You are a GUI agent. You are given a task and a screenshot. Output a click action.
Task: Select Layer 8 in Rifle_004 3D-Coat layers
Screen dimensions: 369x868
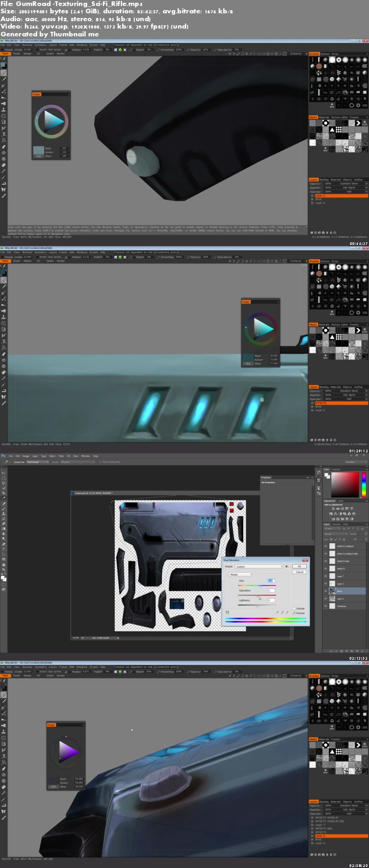[x=341, y=836]
